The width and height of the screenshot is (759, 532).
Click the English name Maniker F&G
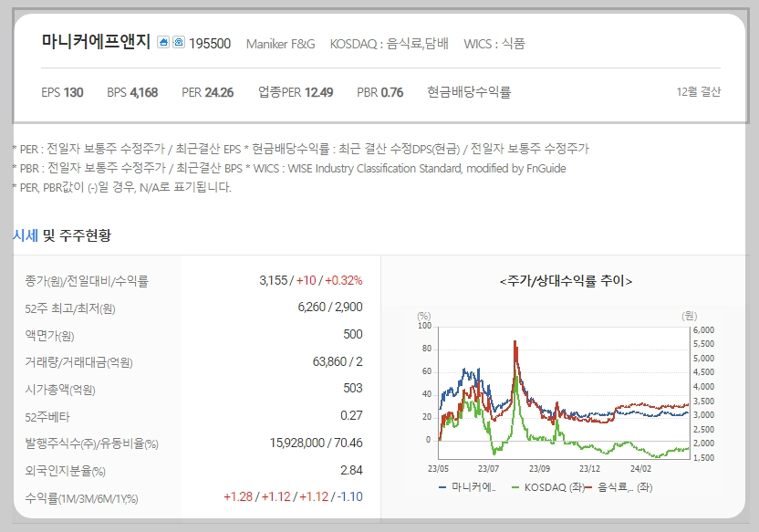click(280, 44)
